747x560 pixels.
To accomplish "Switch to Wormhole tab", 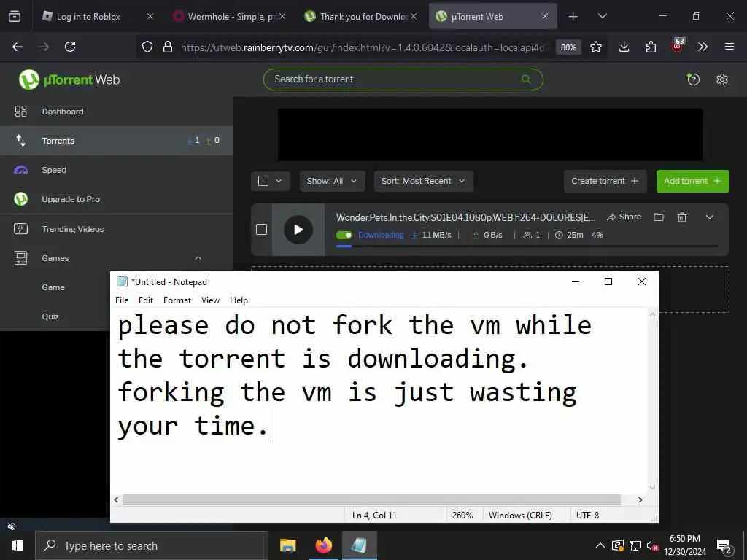I will (228, 17).
